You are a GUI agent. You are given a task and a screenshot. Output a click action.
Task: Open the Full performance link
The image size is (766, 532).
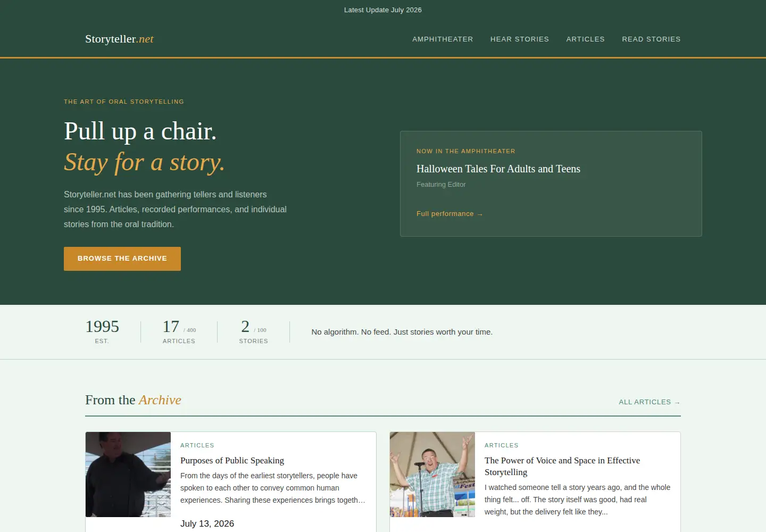(449, 214)
